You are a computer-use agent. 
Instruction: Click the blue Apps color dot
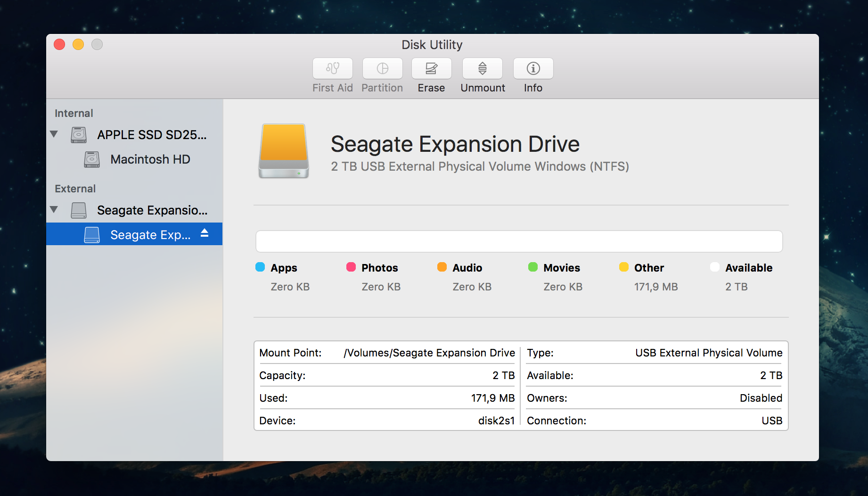pyautogui.click(x=260, y=267)
